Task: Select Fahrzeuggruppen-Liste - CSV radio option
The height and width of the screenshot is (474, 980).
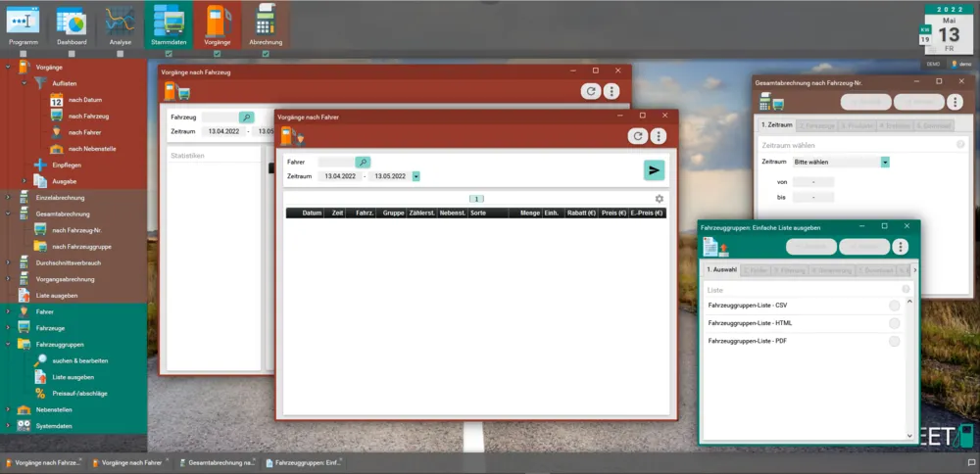Action: 894,306
